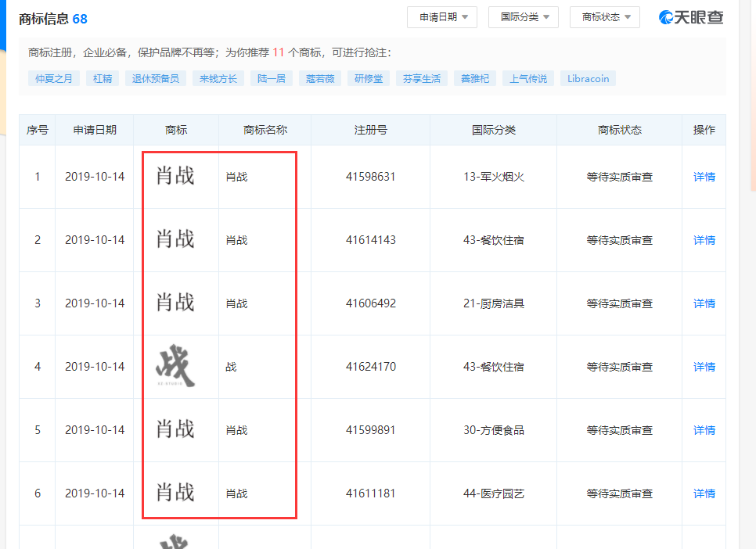Select the 仲夏之月 recommended trademark tag
756x549 pixels.
point(53,78)
